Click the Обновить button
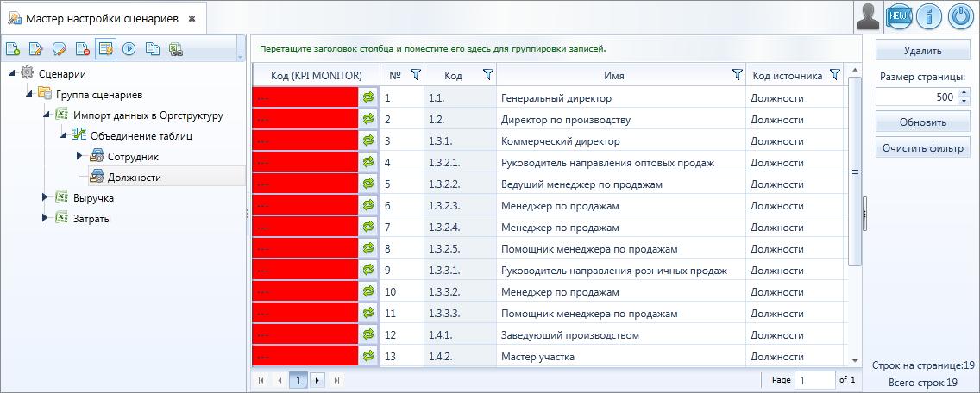Image resolution: width=980 pixels, height=393 pixels. [x=922, y=122]
